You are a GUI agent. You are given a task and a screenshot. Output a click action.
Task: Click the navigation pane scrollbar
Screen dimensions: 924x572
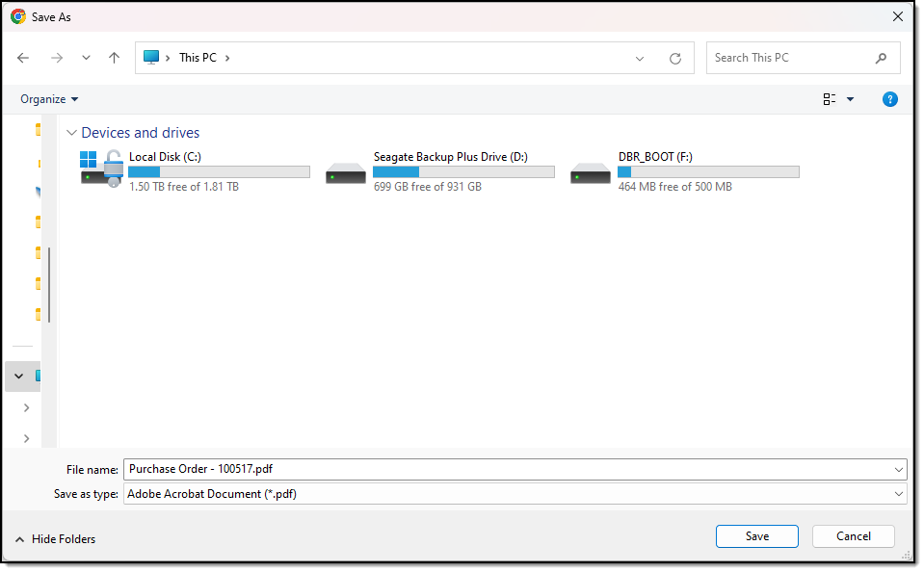pos(49,284)
